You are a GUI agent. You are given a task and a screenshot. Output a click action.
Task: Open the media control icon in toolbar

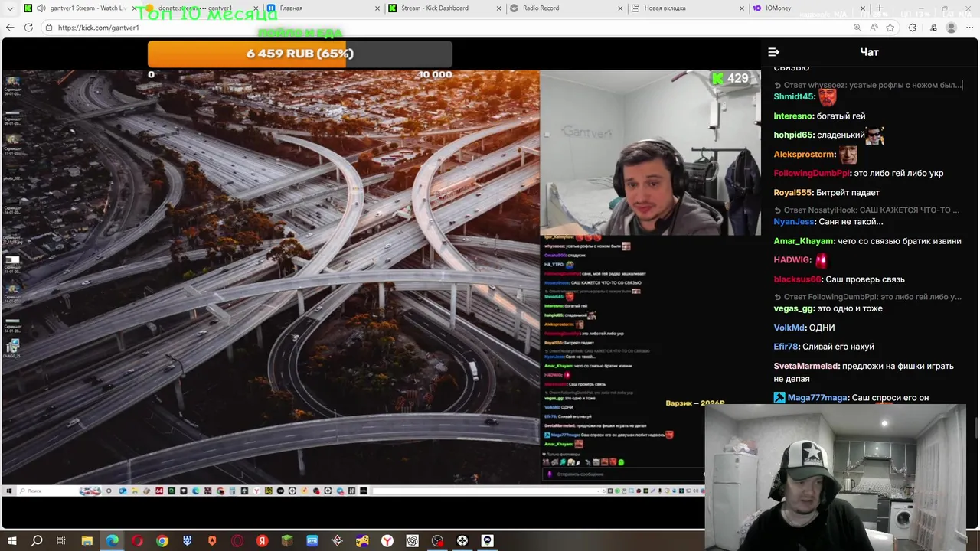click(x=932, y=28)
